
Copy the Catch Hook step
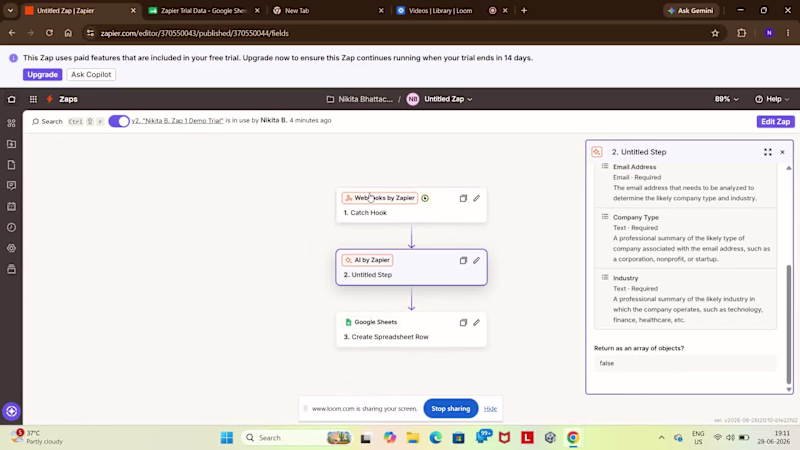pyautogui.click(x=463, y=198)
